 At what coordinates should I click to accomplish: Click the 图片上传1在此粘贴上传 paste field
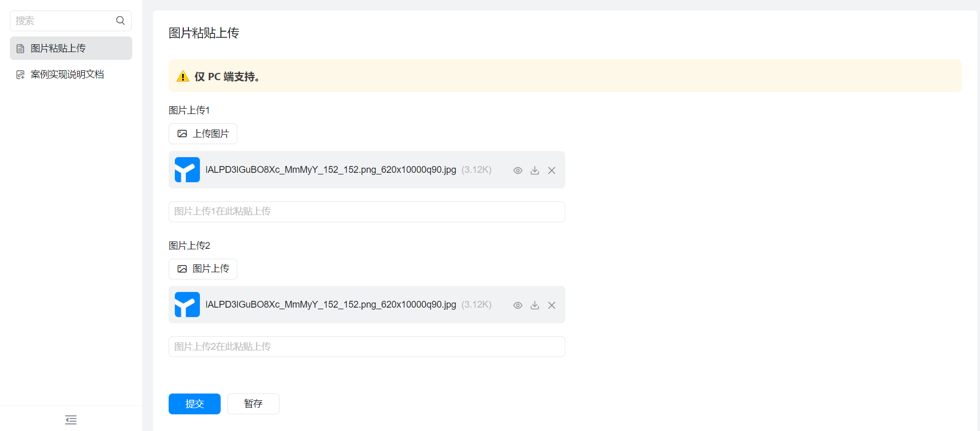pos(366,212)
